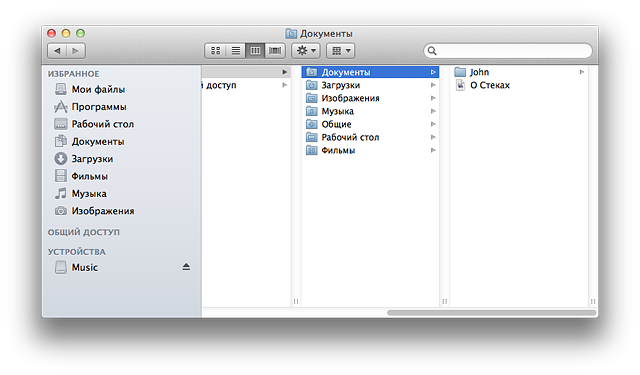Minimize the Finder window with yellow button

pyautogui.click(x=66, y=33)
